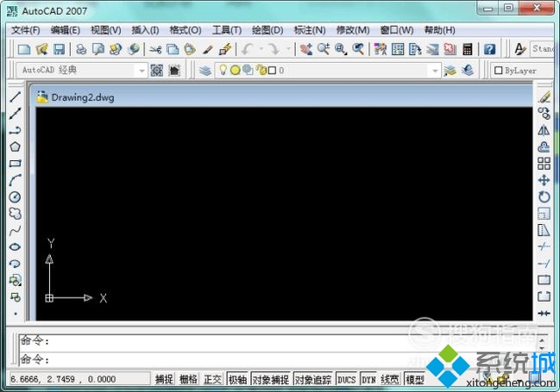Click the Copy Object modify tool
Viewport: 560px width, 392px height.
(544, 114)
